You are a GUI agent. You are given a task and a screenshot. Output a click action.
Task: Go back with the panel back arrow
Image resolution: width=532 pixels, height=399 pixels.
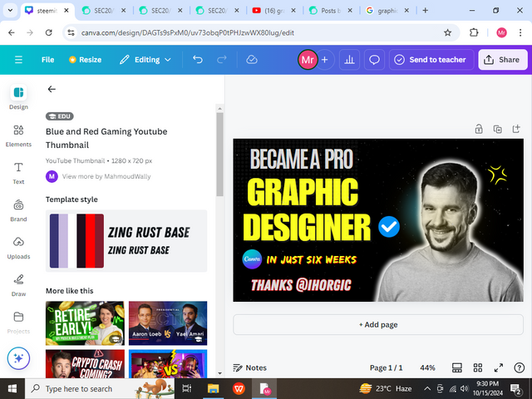(x=52, y=89)
